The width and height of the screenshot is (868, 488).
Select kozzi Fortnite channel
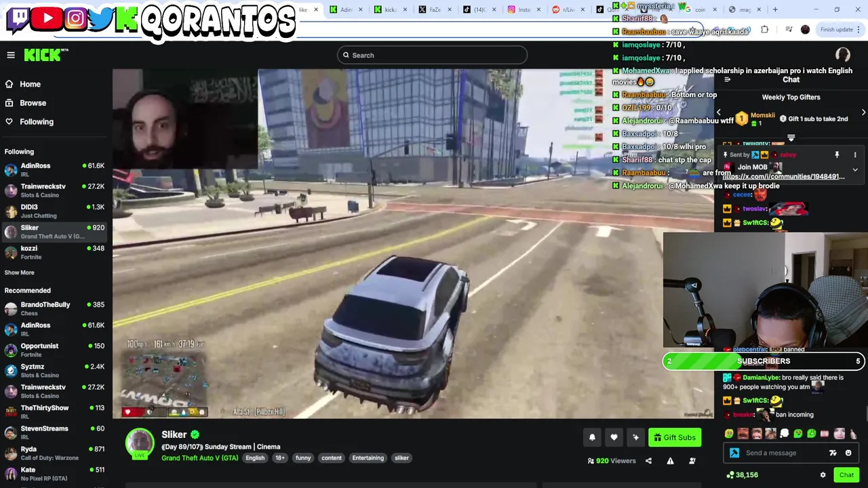[x=54, y=252]
